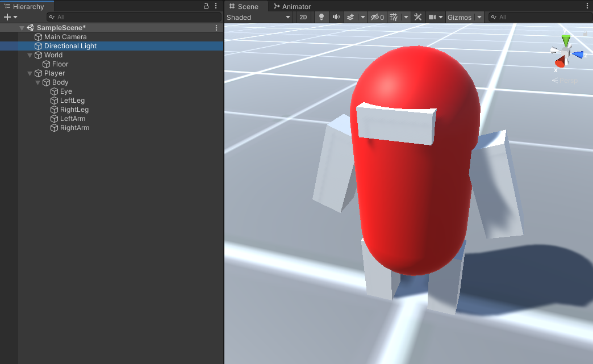593x364 pixels.
Task: Collapse the World object foldout
Action: tap(30, 55)
